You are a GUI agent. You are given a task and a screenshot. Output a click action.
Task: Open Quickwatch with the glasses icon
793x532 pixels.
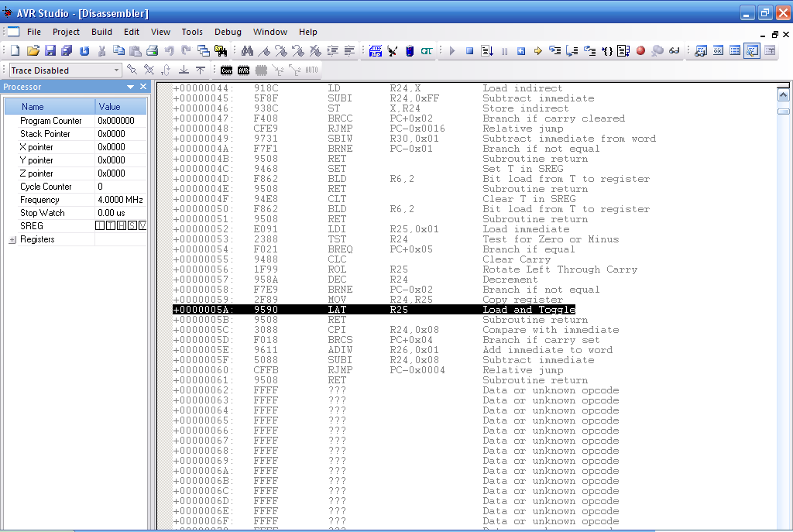click(675, 50)
